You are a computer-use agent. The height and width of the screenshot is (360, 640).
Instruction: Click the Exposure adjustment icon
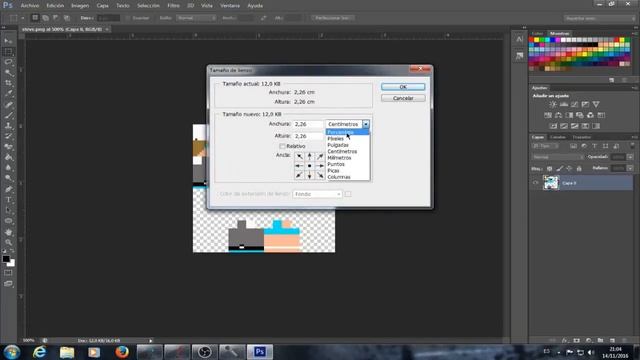(585, 104)
